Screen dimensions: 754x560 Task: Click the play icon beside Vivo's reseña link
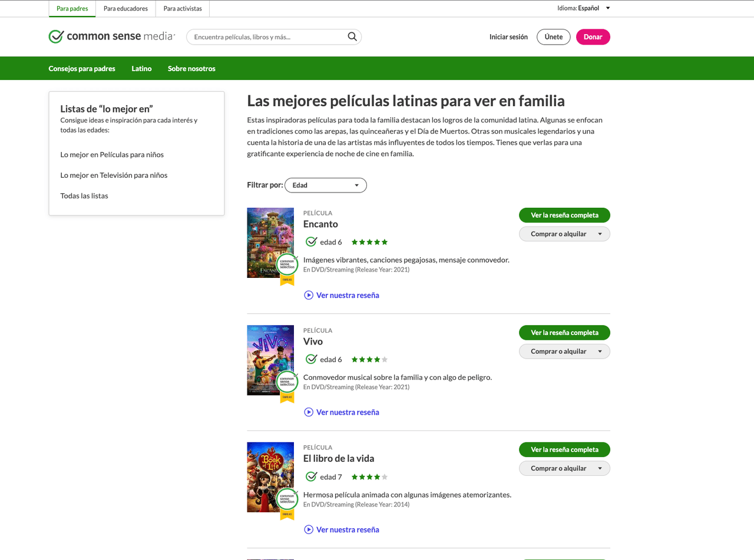[308, 412]
